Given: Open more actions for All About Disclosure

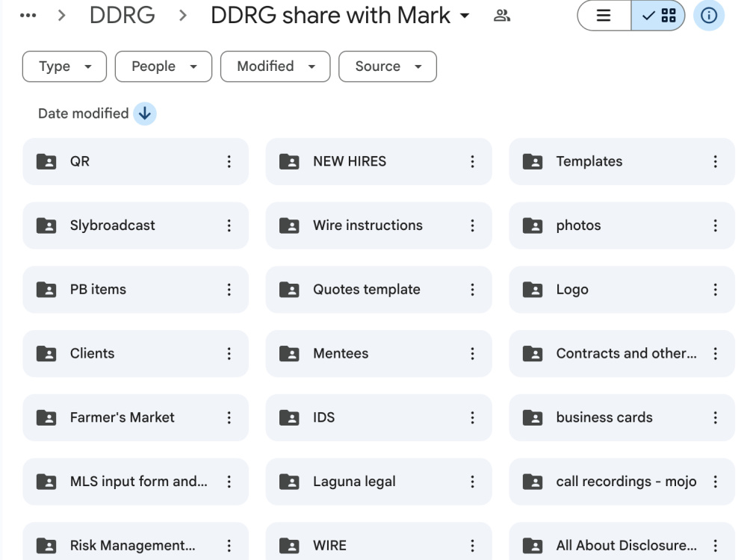Looking at the screenshot, I should [x=716, y=546].
